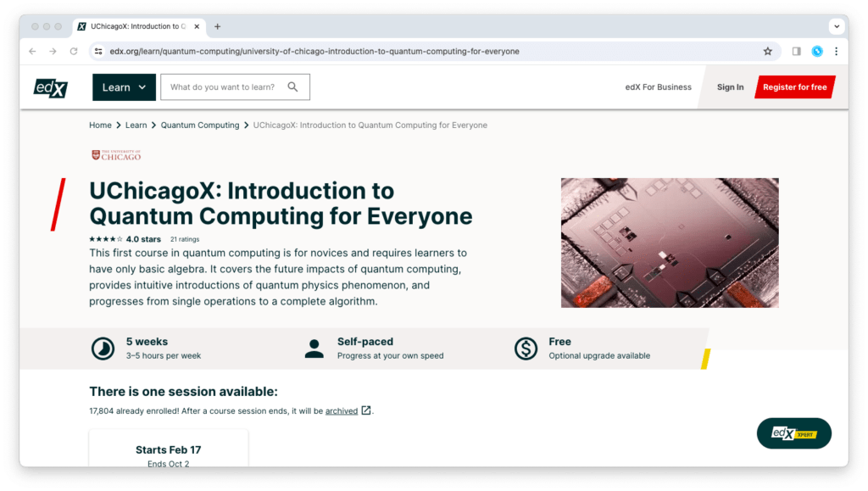
Task: Reload the page with the refresh icon
Action: tap(73, 51)
